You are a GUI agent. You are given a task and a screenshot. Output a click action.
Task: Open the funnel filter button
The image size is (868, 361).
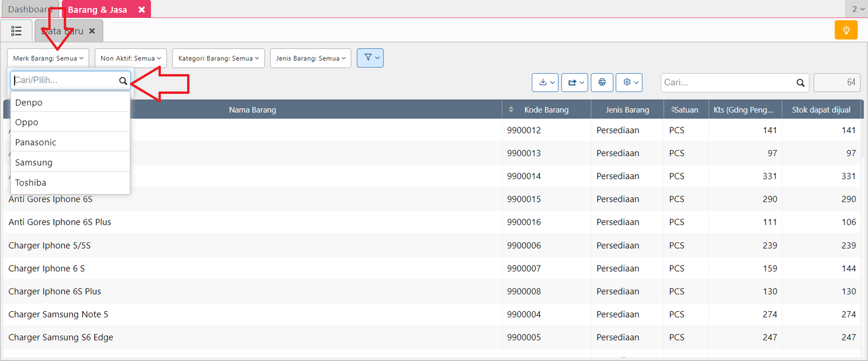(370, 58)
